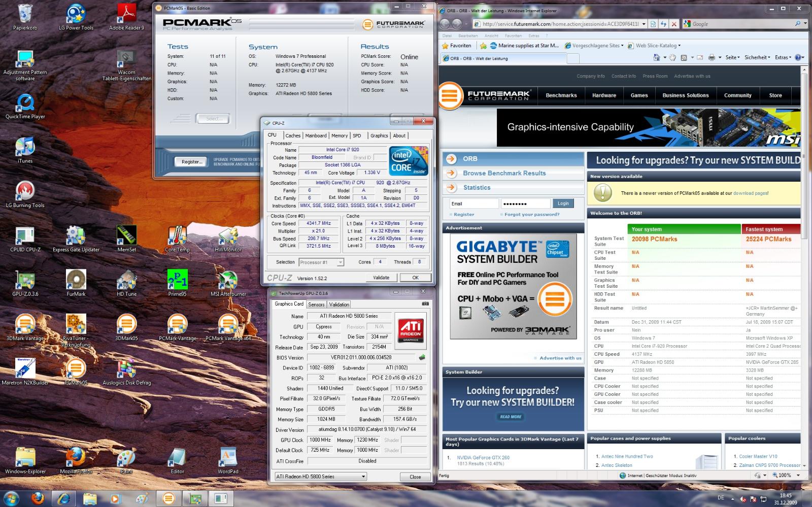Switch to CPU-Z Mainboard tab

pos(316,136)
